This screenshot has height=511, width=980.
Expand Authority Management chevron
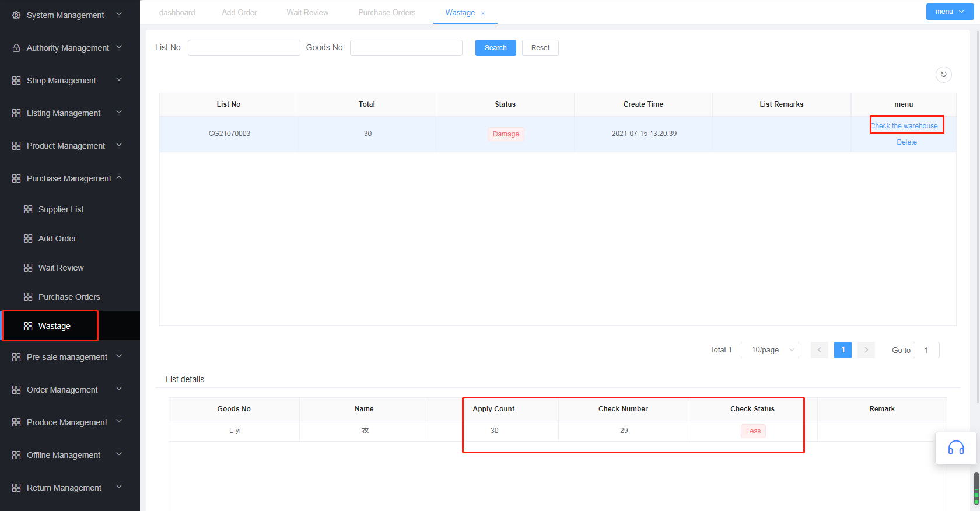point(119,47)
